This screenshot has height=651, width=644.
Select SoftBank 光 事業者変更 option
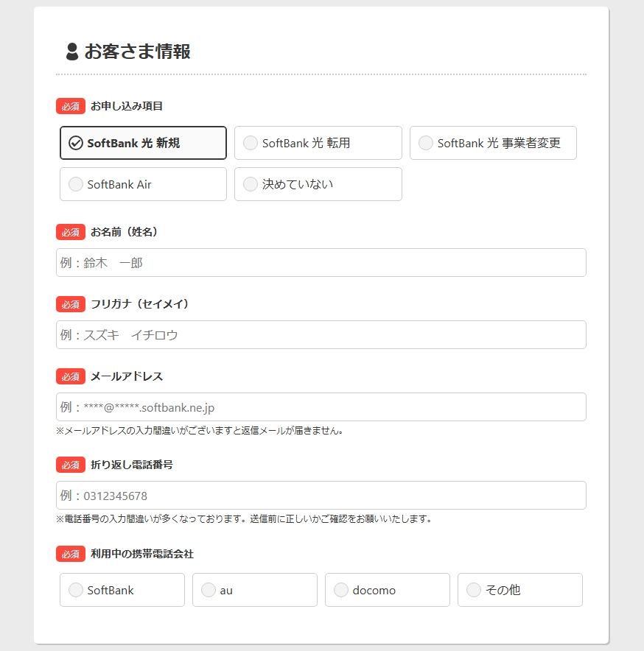[493, 143]
